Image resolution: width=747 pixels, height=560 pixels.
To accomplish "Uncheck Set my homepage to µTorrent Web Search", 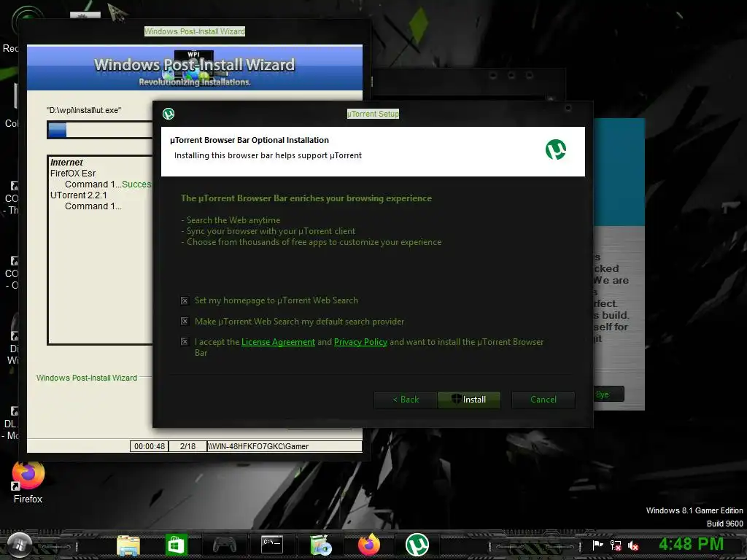I will point(185,300).
